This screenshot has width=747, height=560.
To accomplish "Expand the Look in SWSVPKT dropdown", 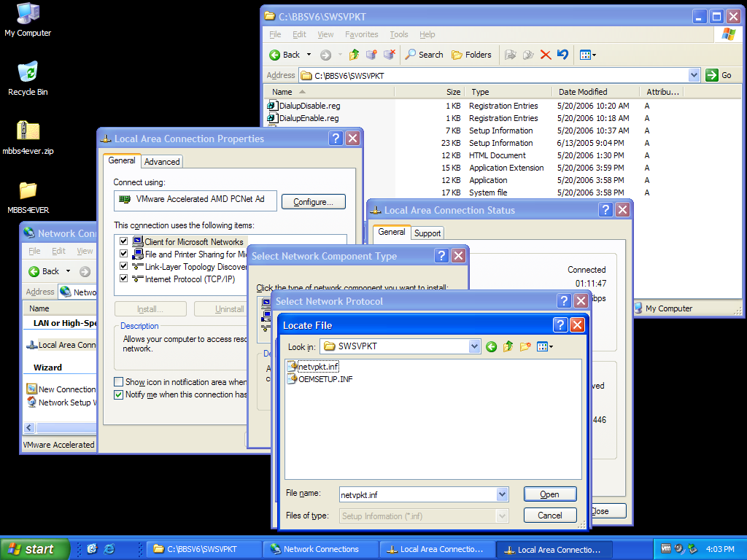I will click(x=474, y=346).
